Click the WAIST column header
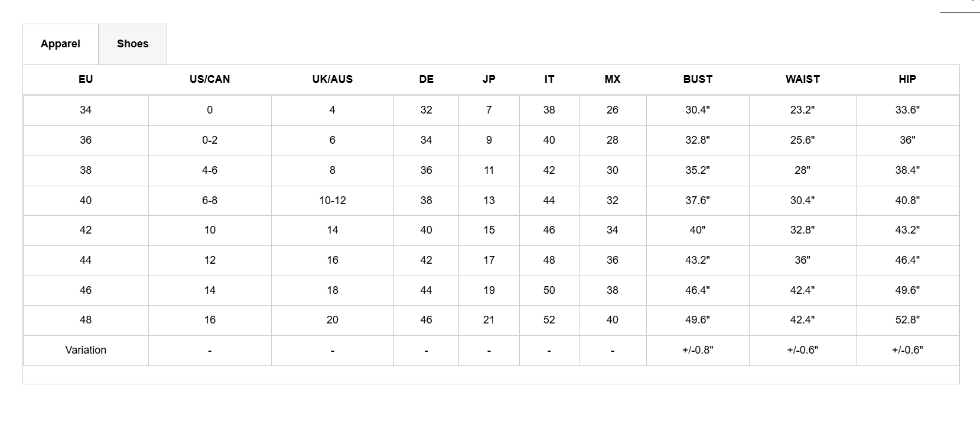Screen dimensions: 980x421 [x=802, y=79]
